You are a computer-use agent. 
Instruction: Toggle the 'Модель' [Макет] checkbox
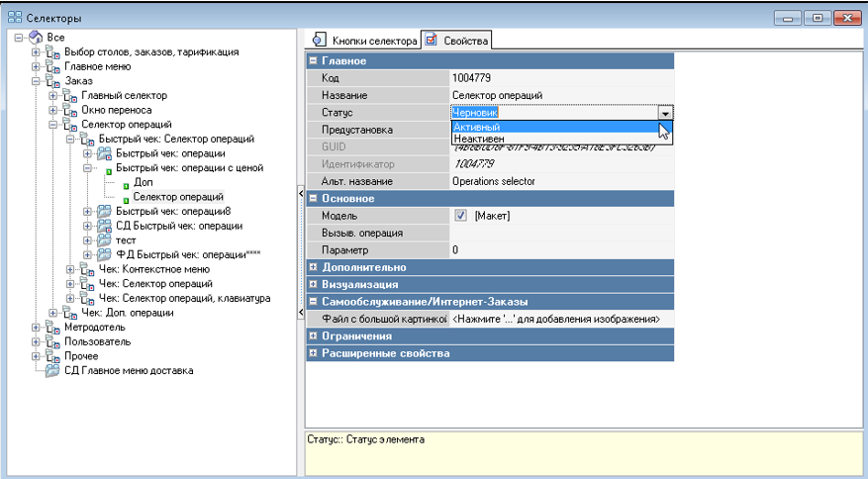(x=460, y=216)
